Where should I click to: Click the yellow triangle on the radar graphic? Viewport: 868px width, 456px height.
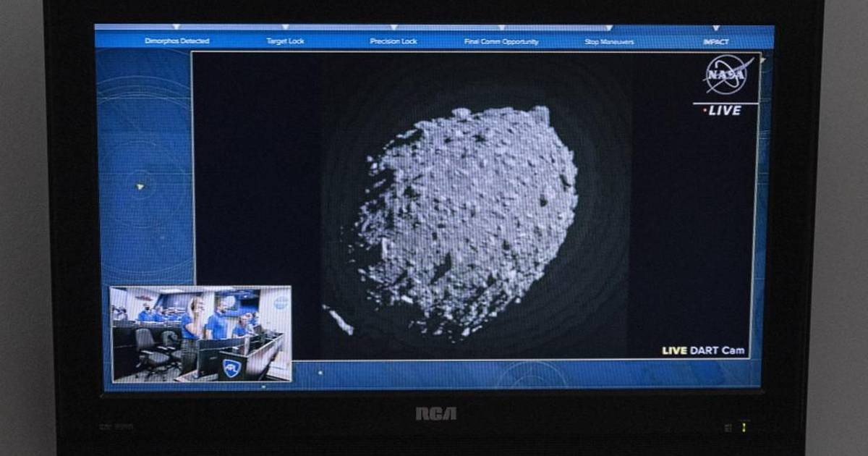140,187
